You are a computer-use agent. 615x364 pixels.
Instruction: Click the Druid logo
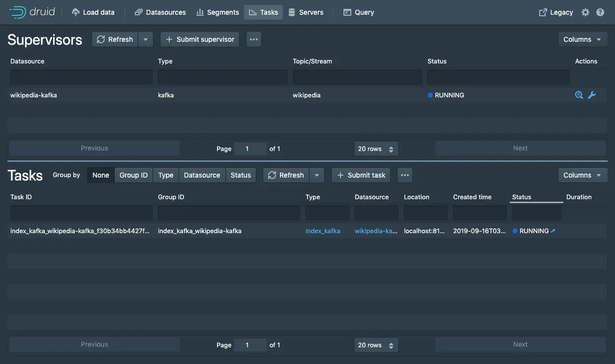(31, 12)
